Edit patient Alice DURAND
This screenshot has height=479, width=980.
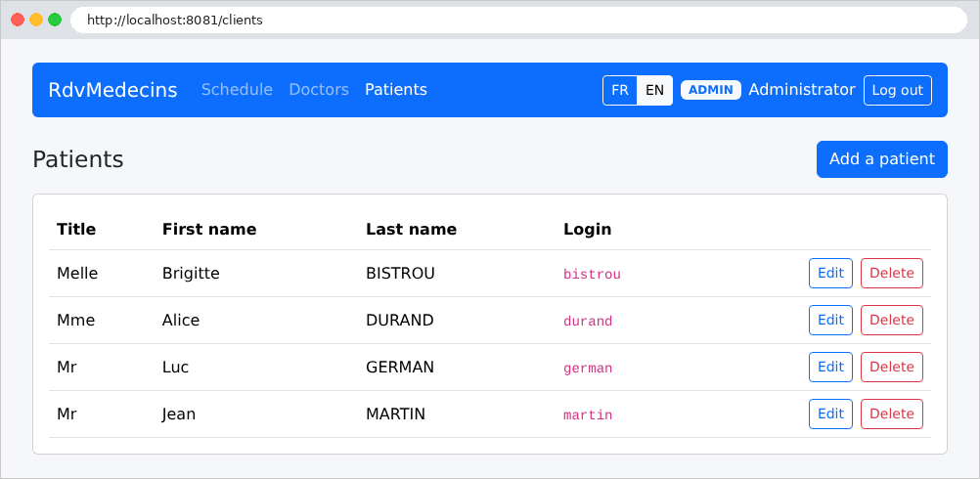click(x=830, y=320)
